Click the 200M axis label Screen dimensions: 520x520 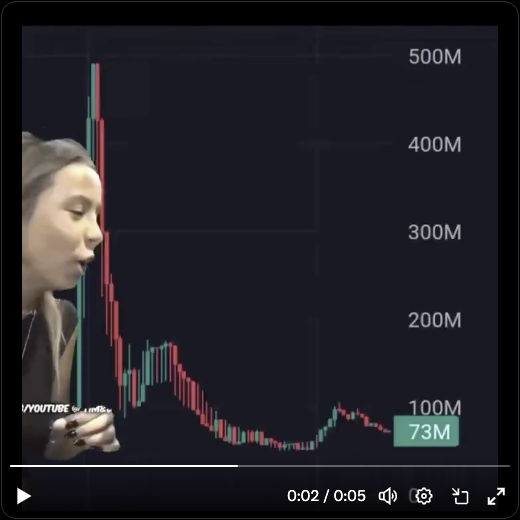(x=435, y=320)
